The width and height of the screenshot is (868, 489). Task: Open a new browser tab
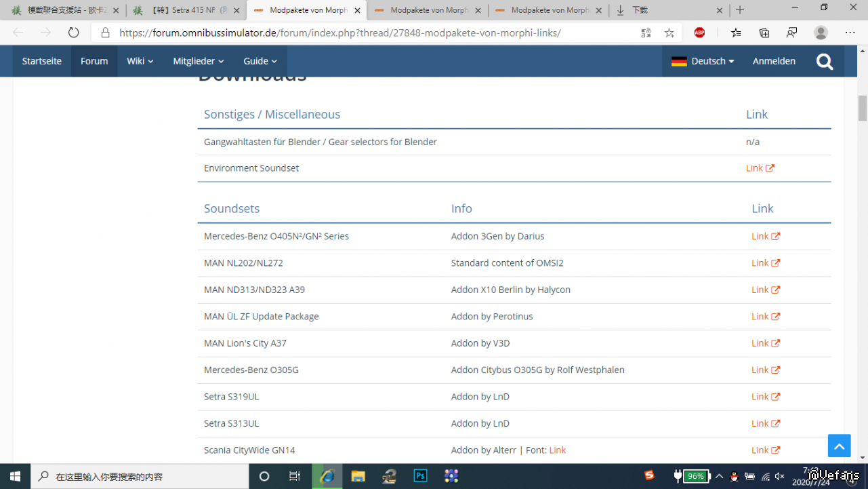[x=740, y=10]
